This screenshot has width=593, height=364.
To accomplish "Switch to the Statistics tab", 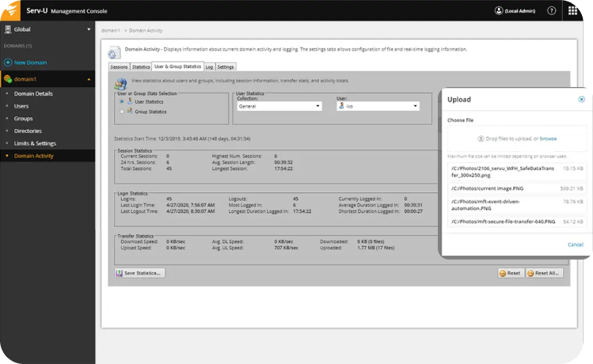I will (141, 67).
